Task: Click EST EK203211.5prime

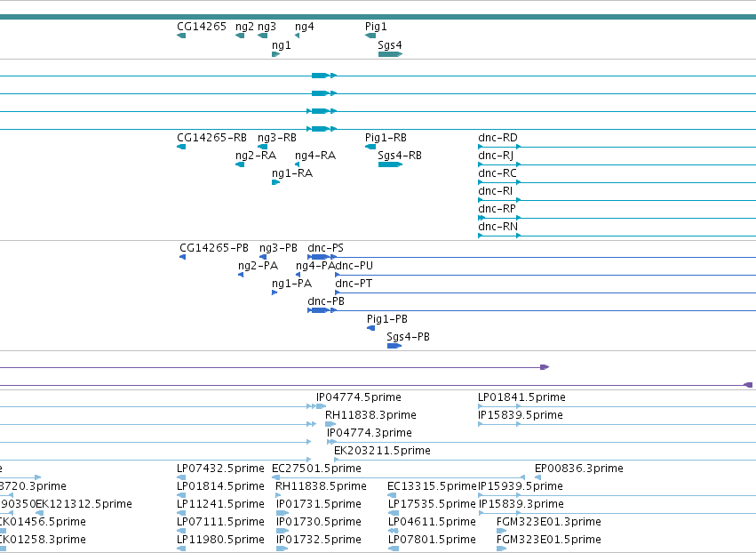Action: point(382,451)
